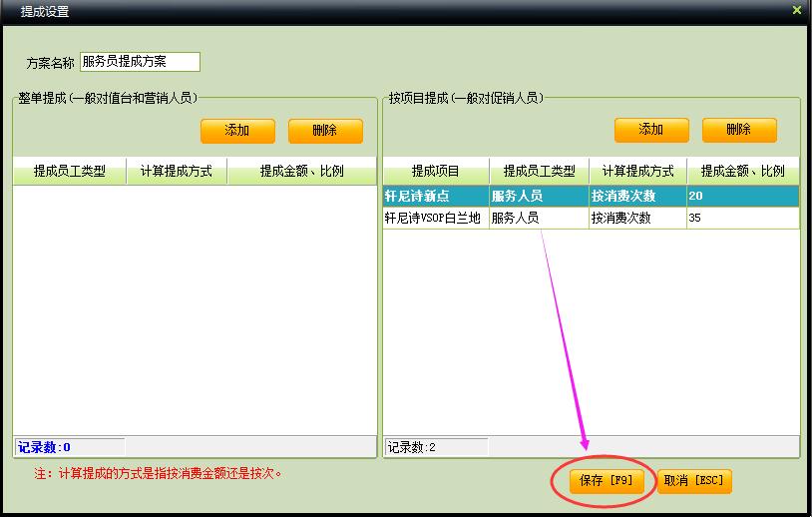Click 服务人员 in the 轩尼诗VSOP白兰地 row

point(539,219)
